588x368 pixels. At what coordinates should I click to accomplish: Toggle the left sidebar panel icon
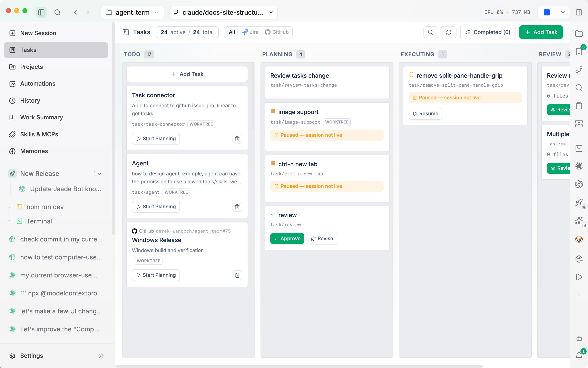41,12
